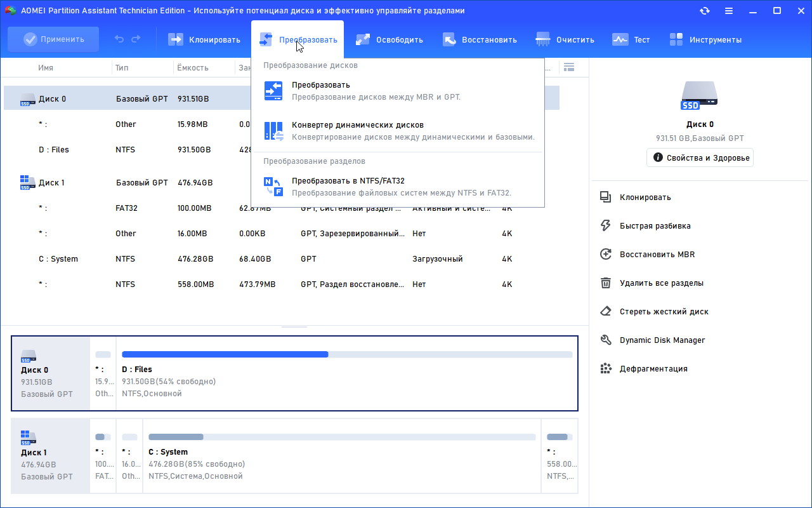
Task: Click Удалить все разделы in sidebar
Action: pyautogui.click(x=662, y=283)
